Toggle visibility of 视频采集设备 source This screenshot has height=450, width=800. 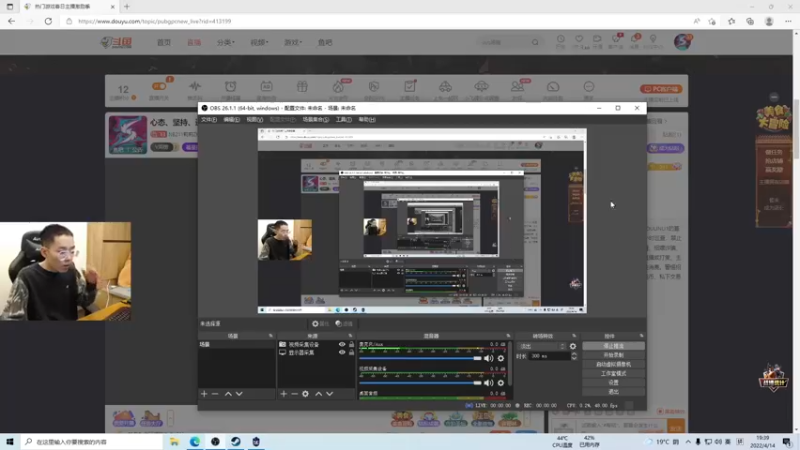[342, 344]
